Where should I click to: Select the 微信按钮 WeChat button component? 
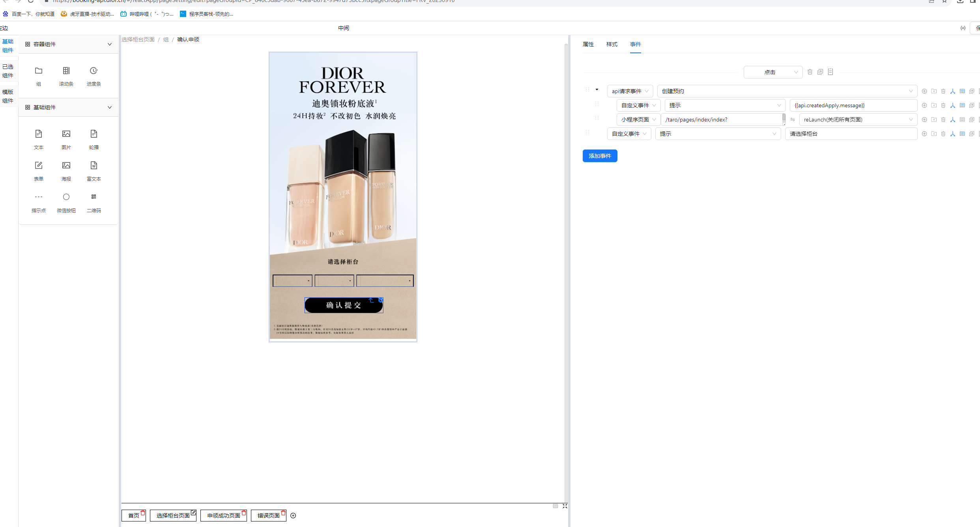[66, 197]
